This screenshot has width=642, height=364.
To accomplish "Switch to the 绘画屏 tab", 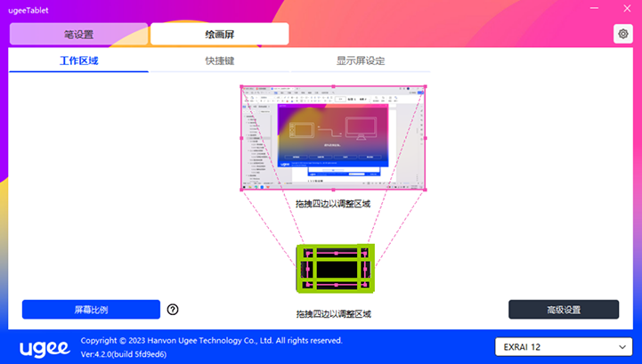I will pyautogui.click(x=219, y=34).
